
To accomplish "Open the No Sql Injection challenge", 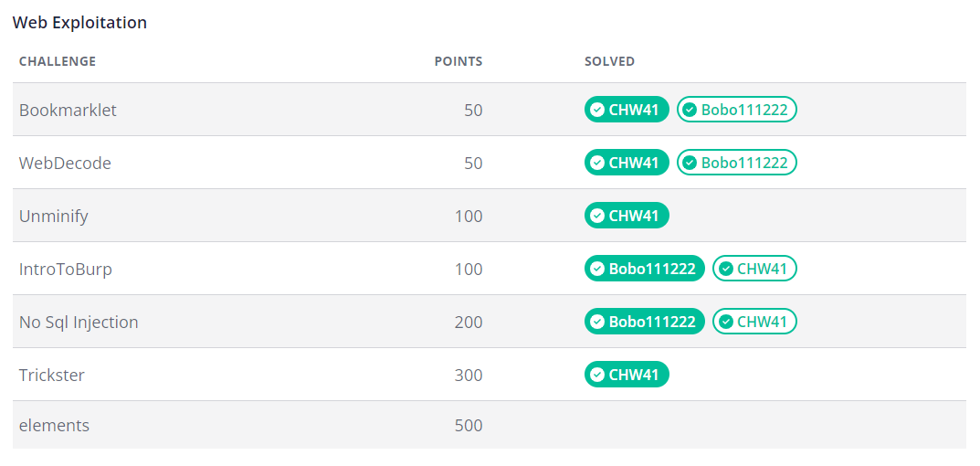I will (x=79, y=323).
